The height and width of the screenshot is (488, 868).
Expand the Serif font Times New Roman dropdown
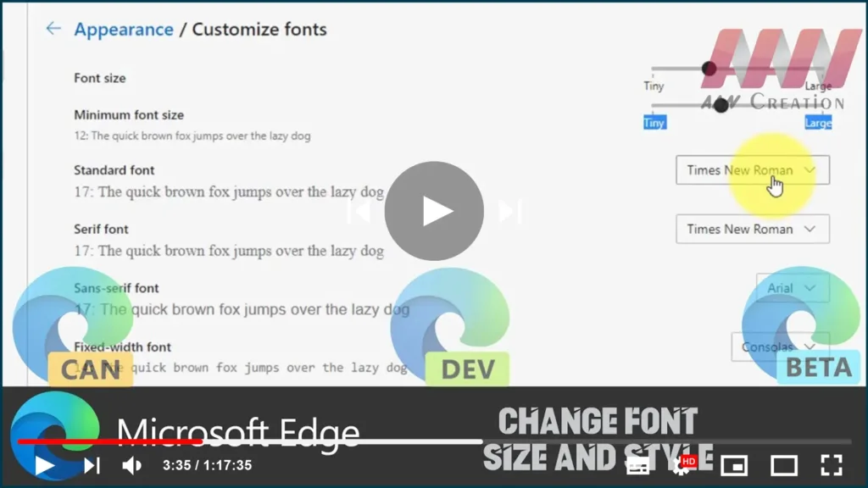[x=752, y=229]
